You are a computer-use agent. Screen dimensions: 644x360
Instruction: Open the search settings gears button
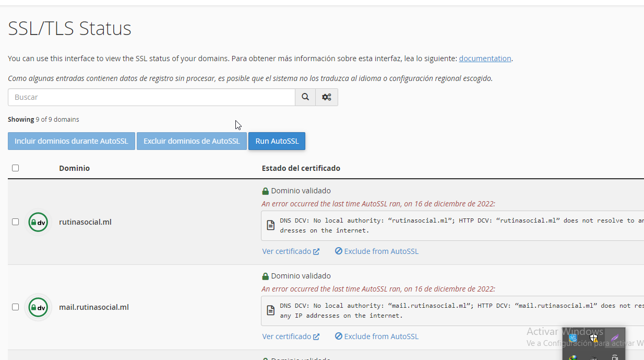(327, 97)
